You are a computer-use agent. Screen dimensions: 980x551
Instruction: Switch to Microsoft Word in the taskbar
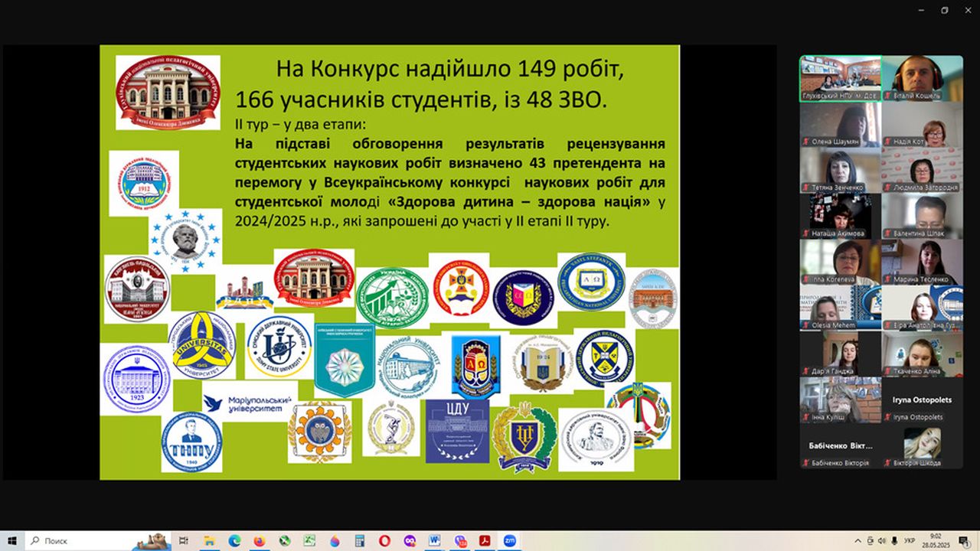pyautogui.click(x=435, y=540)
